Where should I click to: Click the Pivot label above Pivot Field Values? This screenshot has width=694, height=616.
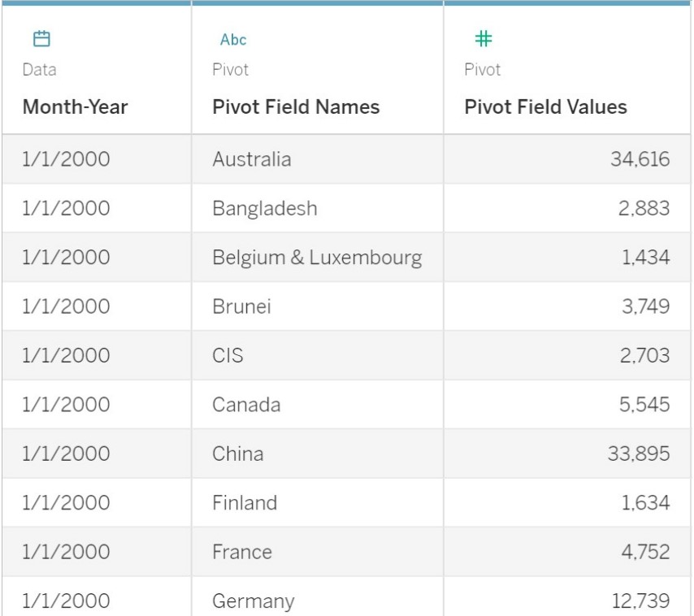click(x=482, y=70)
